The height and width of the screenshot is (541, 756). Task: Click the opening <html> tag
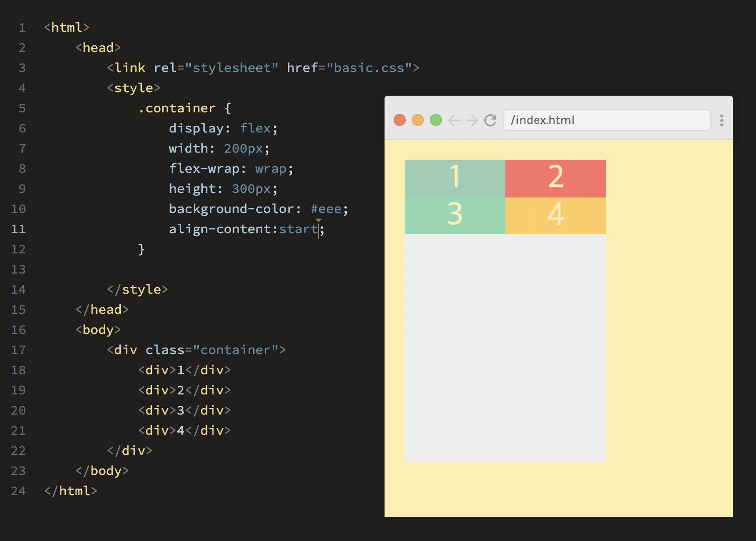tap(67, 28)
